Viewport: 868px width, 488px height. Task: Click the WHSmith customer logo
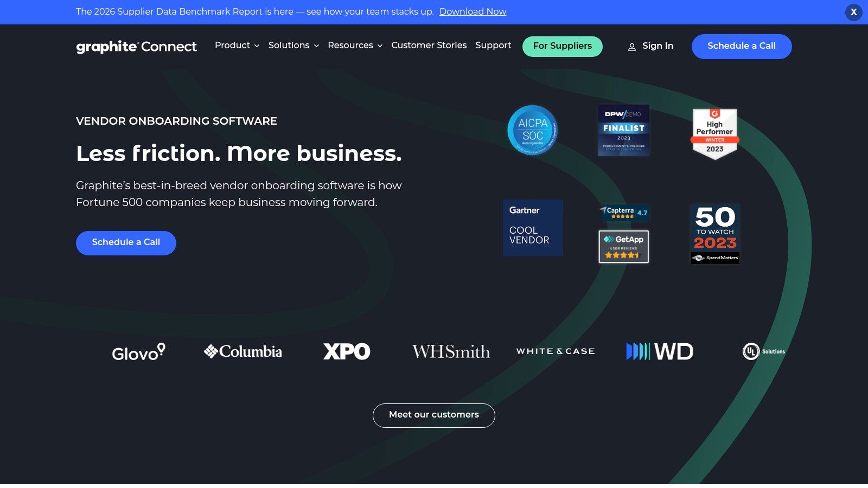(x=451, y=352)
